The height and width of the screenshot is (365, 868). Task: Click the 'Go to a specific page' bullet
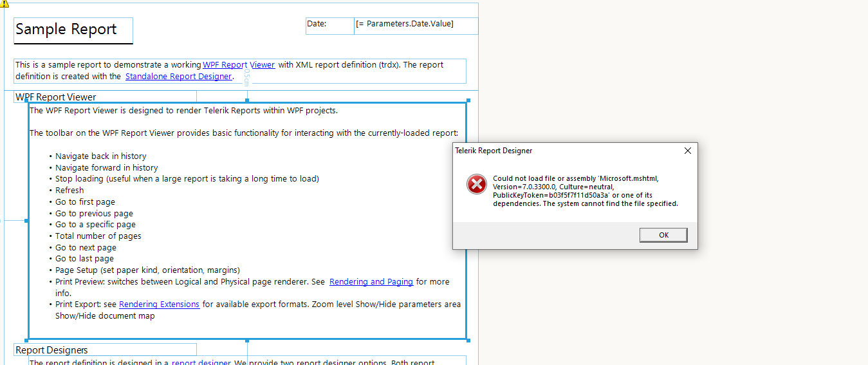tap(95, 225)
